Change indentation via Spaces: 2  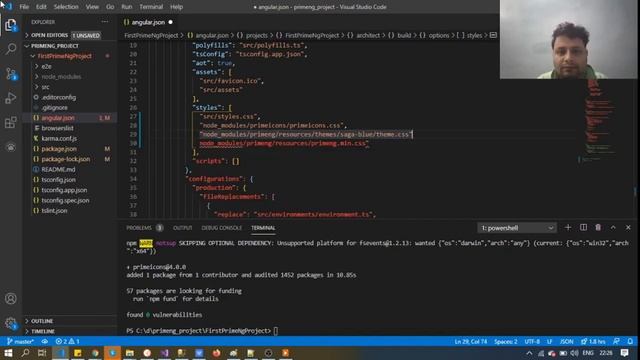click(505, 341)
